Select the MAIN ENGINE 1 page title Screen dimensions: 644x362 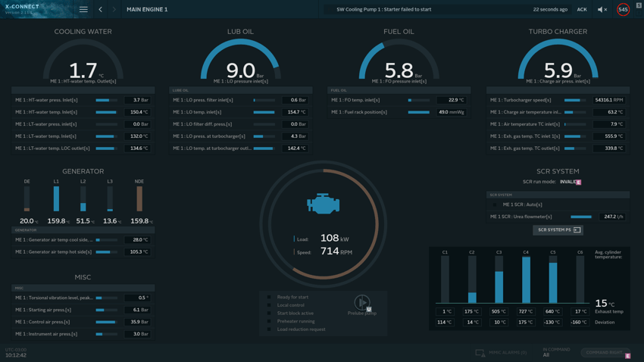(147, 10)
